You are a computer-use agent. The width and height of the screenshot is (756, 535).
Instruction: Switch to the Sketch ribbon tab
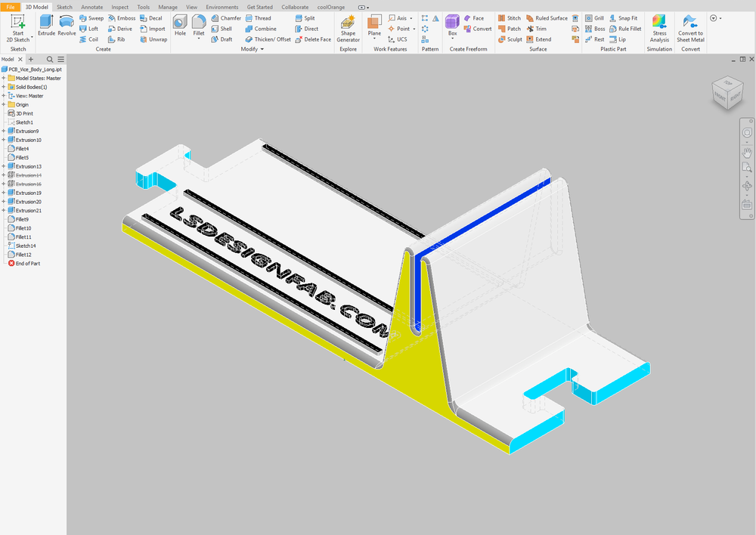(x=64, y=8)
